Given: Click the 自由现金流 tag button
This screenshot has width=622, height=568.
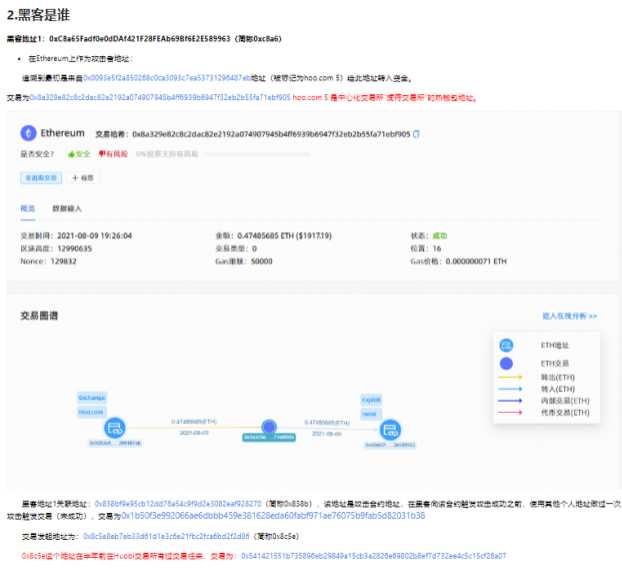Looking at the screenshot, I should tap(39, 177).
